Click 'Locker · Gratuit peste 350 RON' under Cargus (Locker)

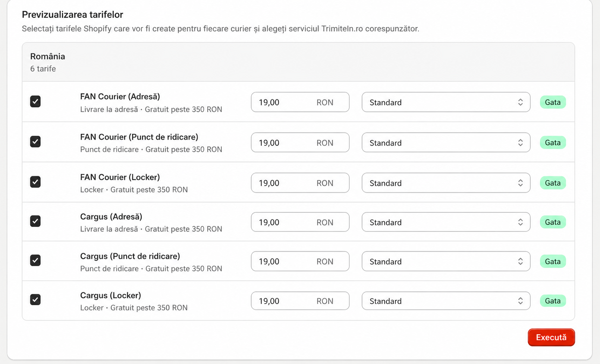(134, 308)
